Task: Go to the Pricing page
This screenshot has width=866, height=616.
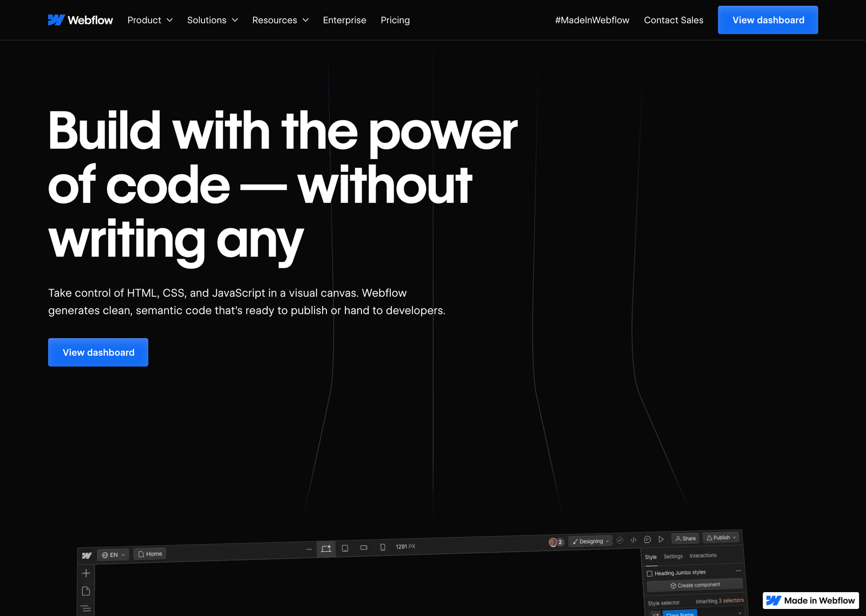Action: tap(395, 20)
